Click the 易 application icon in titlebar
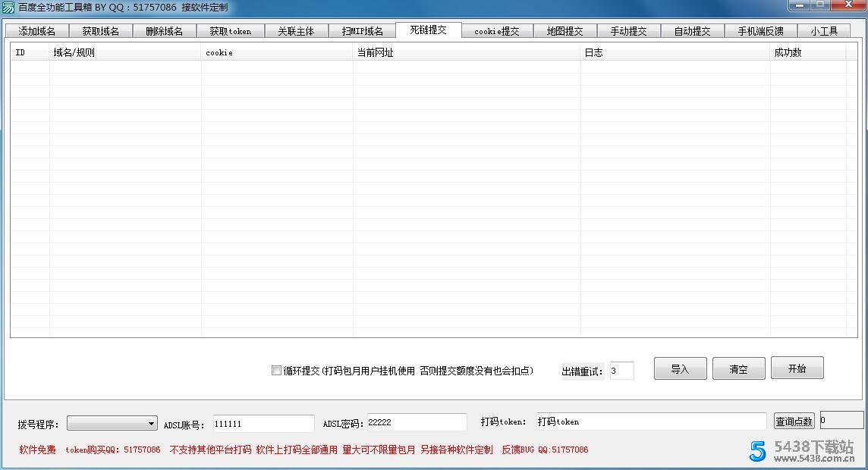Screen dimensions: 868x470 8,7
